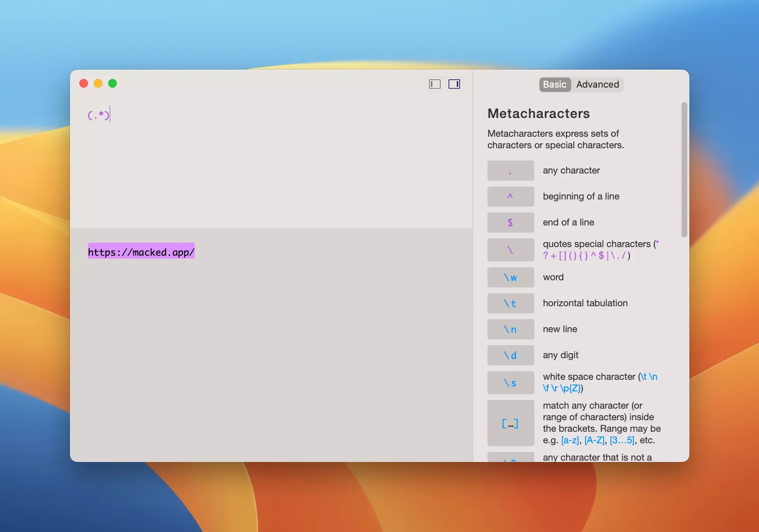Insert the \w word token
Screen dimensions: 759x532
click(510, 277)
